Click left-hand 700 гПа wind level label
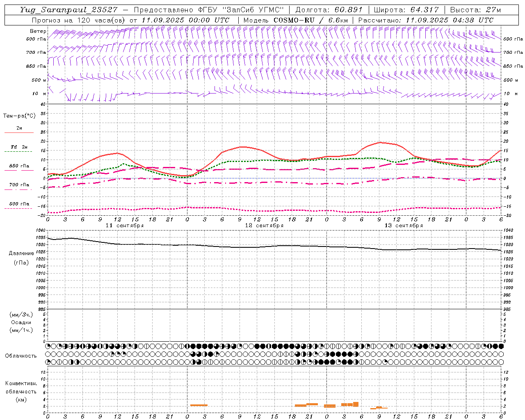 tap(36, 52)
